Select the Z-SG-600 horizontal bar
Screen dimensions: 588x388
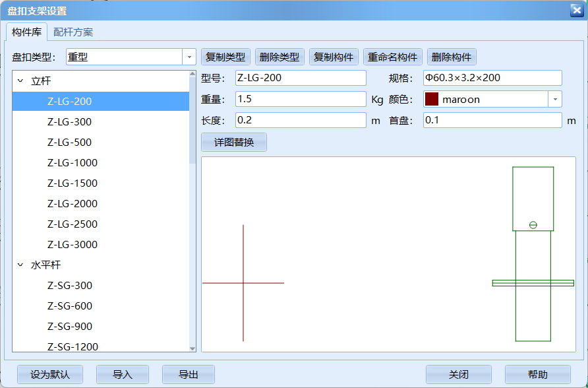73,306
